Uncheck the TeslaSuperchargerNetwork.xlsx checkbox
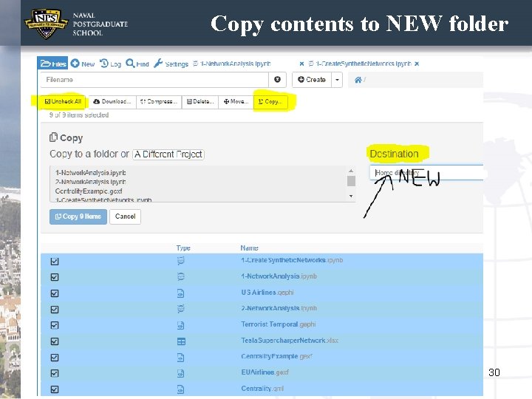The width and height of the screenshot is (532, 399). click(55, 341)
